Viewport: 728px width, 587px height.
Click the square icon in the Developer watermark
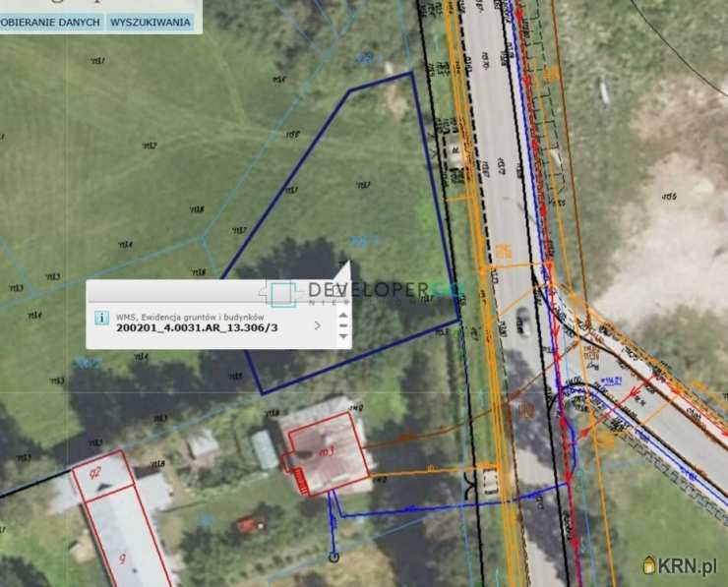[x=283, y=293]
